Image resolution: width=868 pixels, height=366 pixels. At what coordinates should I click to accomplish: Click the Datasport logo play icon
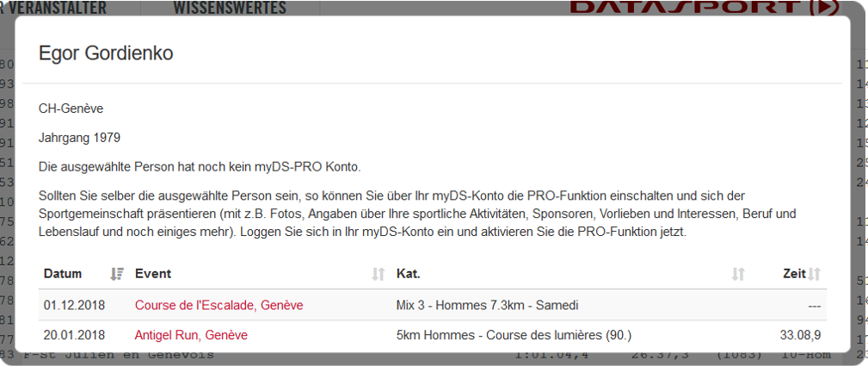pyautogui.click(x=824, y=7)
